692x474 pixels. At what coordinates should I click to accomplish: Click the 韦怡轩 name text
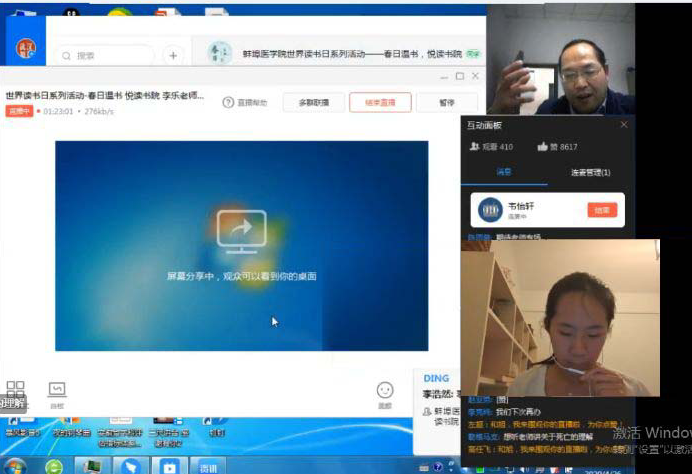click(x=521, y=206)
